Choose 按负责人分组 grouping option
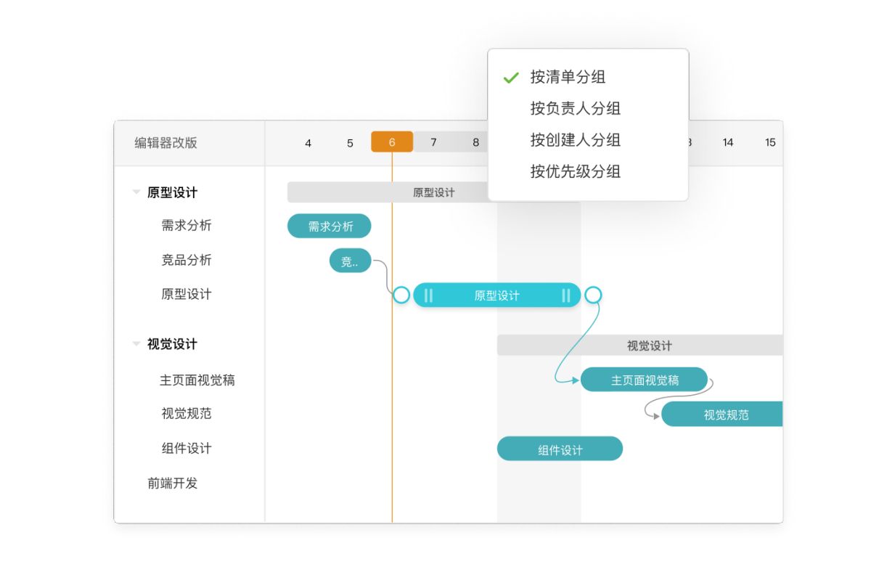871x588 pixels. [x=575, y=109]
